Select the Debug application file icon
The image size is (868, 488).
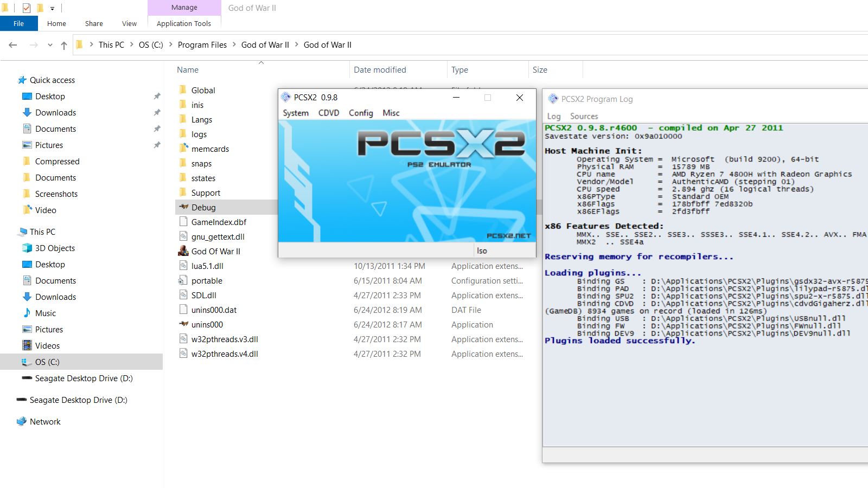(x=183, y=207)
